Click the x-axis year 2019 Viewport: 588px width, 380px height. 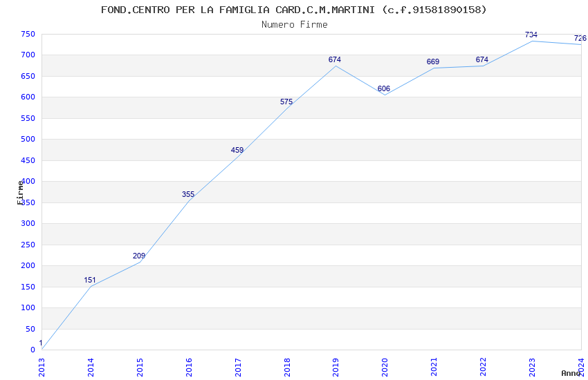pyautogui.click(x=336, y=368)
